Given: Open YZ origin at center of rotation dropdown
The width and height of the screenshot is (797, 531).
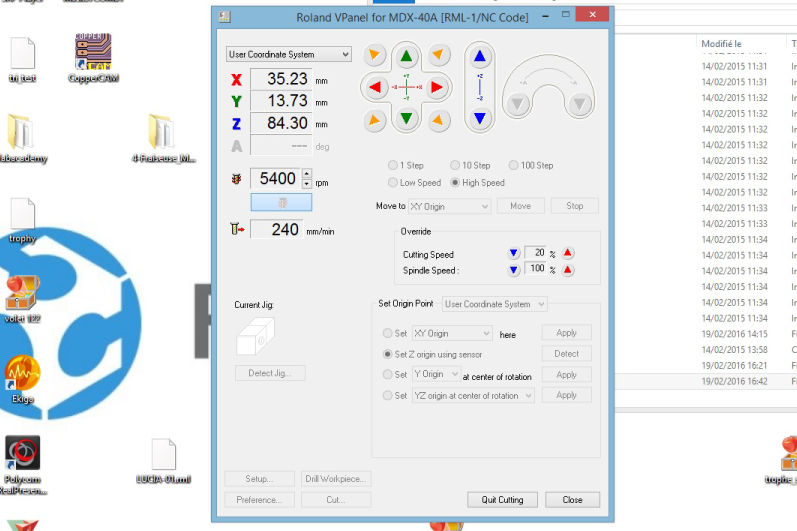Looking at the screenshot, I should coord(473,395).
